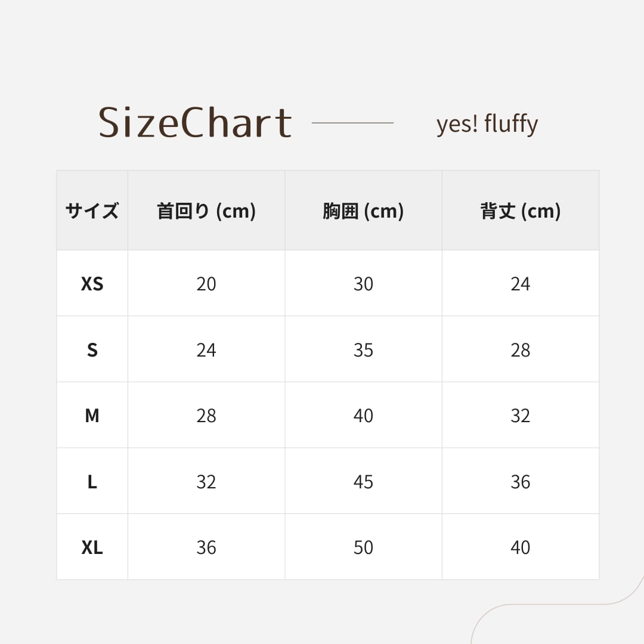Image resolution: width=644 pixels, height=644 pixels.
Task: Click the S back length value 28
Action: 521,350
